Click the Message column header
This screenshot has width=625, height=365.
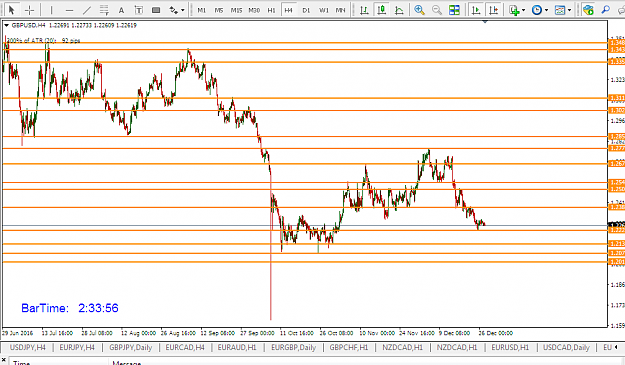coord(127,363)
